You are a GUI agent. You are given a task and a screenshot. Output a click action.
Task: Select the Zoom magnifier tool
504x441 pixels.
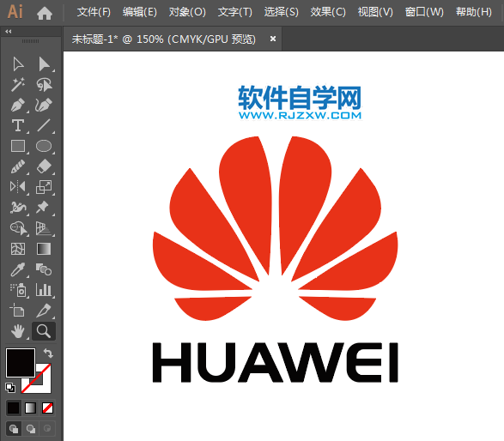(x=44, y=331)
